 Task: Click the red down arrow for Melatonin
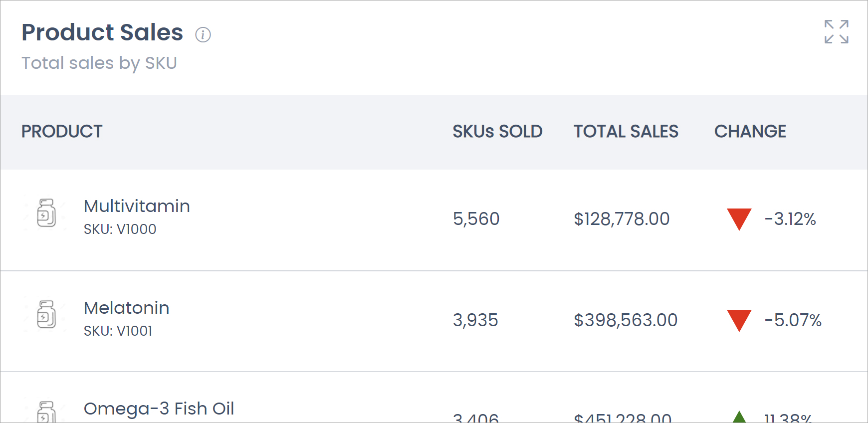click(x=739, y=320)
